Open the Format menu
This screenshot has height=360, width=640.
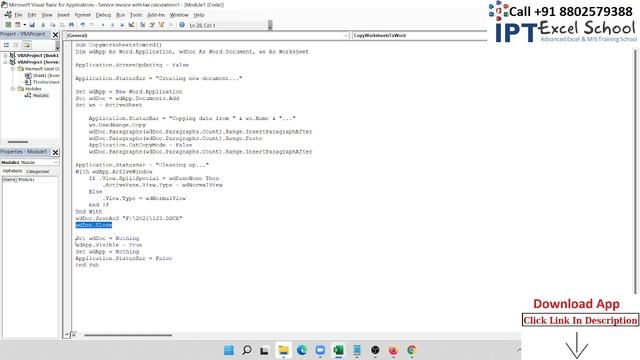(x=82, y=15)
